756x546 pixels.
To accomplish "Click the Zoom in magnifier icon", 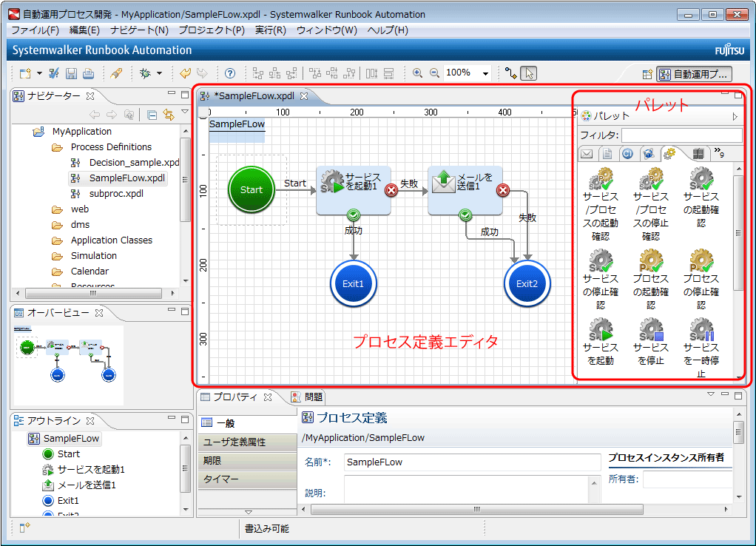I will pyautogui.click(x=417, y=73).
